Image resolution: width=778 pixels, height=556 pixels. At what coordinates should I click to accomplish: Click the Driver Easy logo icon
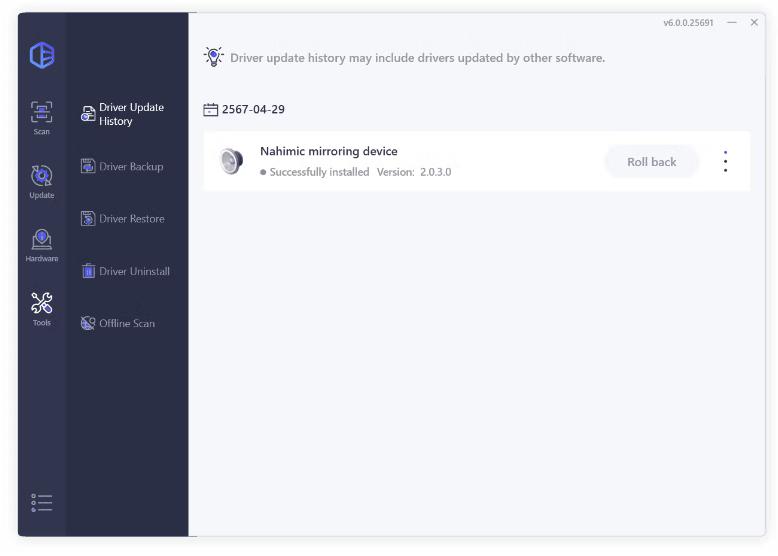42,56
